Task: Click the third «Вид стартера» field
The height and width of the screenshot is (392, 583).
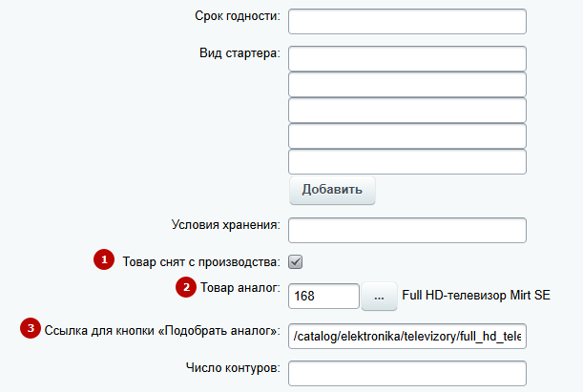Action: [406, 111]
